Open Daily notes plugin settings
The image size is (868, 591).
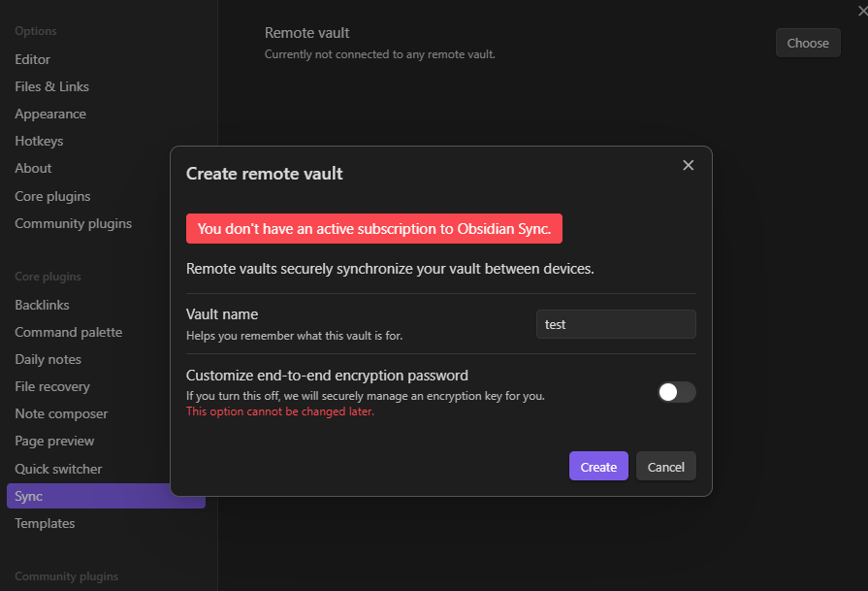click(x=48, y=359)
